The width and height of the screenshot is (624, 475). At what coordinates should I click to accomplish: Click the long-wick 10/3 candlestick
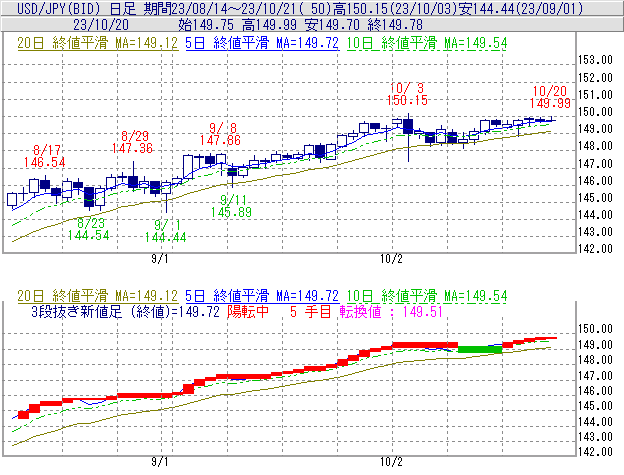pyautogui.click(x=408, y=137)
